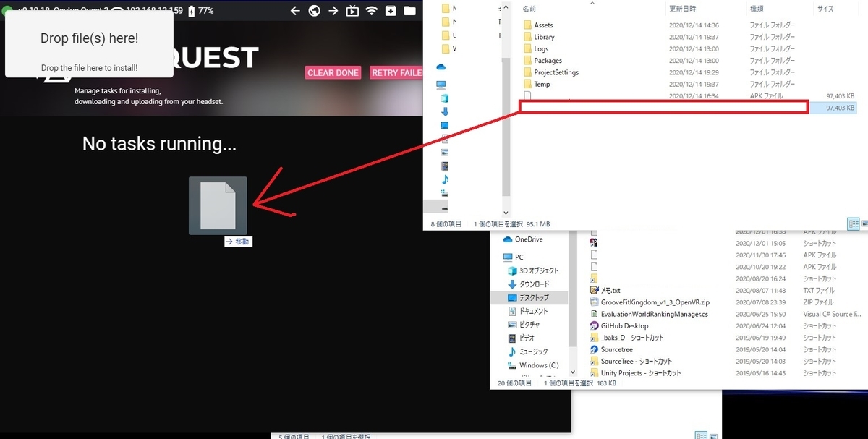Click OneDrive cloud icon in upper Explorer sidebar

pyautogui.click(x=441, y=67)
